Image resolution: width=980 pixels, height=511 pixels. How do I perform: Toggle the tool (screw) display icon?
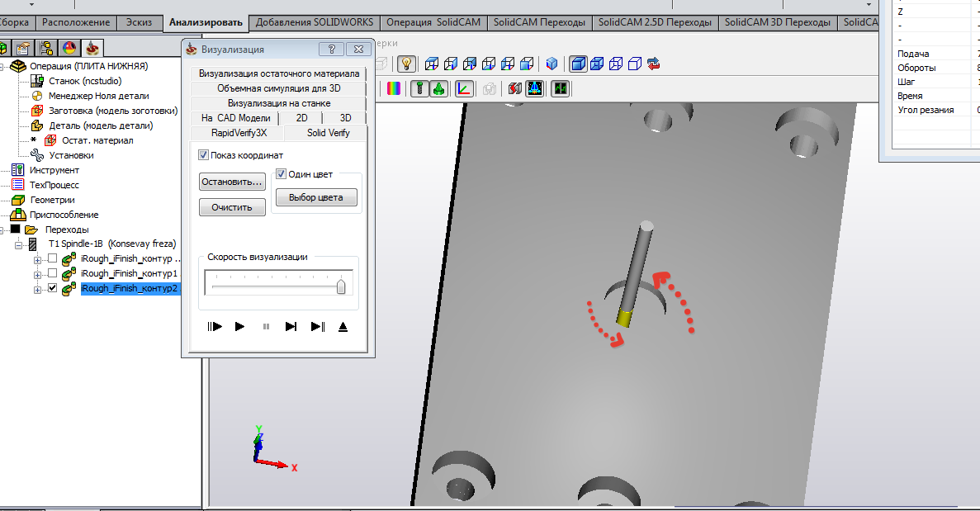pos(420,88)
